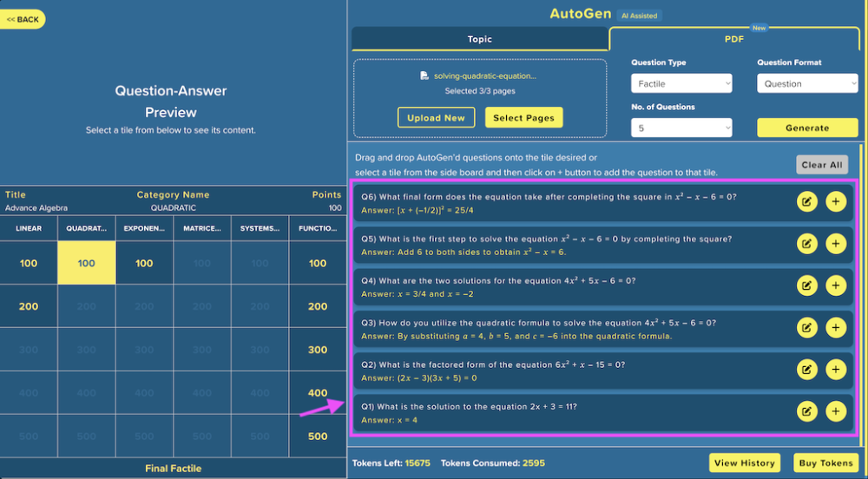Click the edit icon for question Q1

[806, 411]
